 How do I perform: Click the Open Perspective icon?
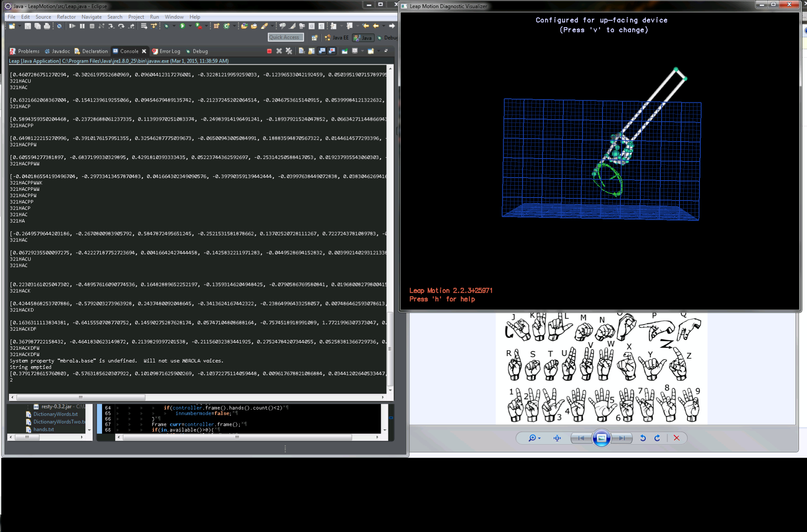(x=314, y=38)
